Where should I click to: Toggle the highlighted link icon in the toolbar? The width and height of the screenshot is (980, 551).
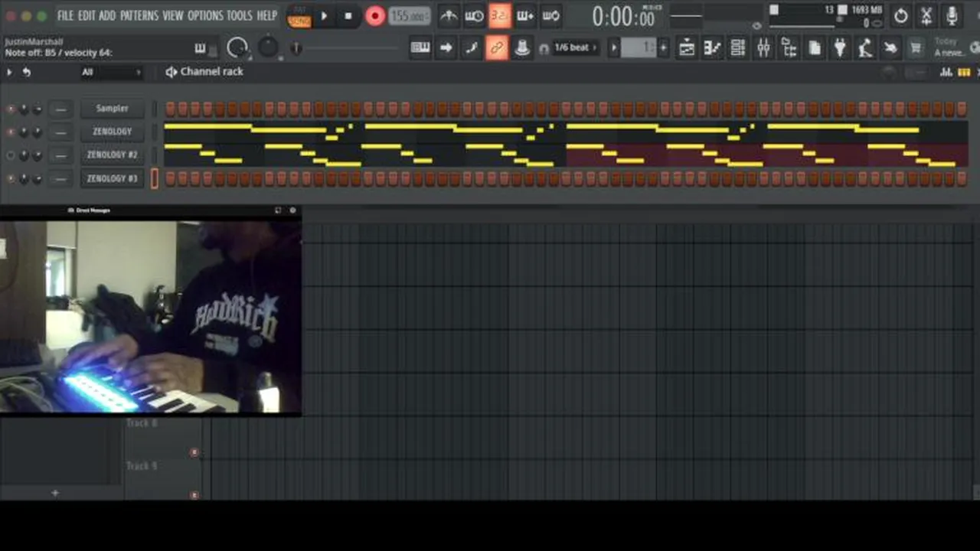[x=497, y=48]
